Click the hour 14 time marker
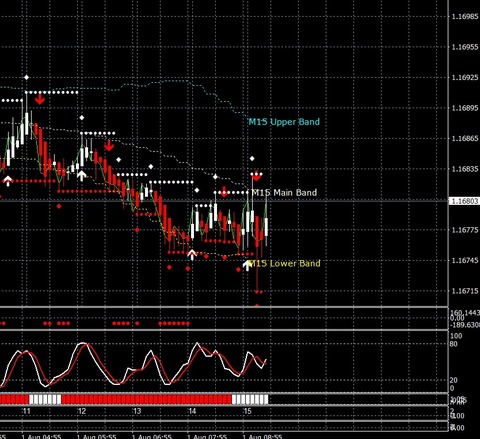This screenshot has width=480, height=439. [x=192, y=411]
